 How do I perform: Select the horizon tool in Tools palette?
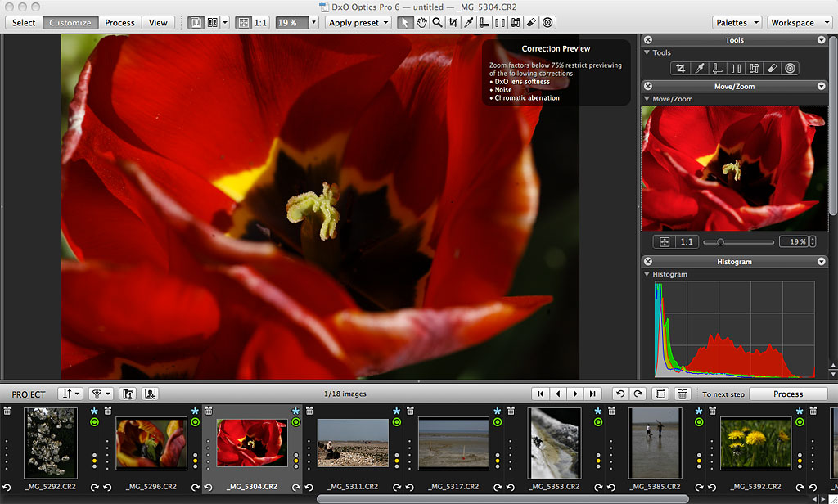point(718,69)
